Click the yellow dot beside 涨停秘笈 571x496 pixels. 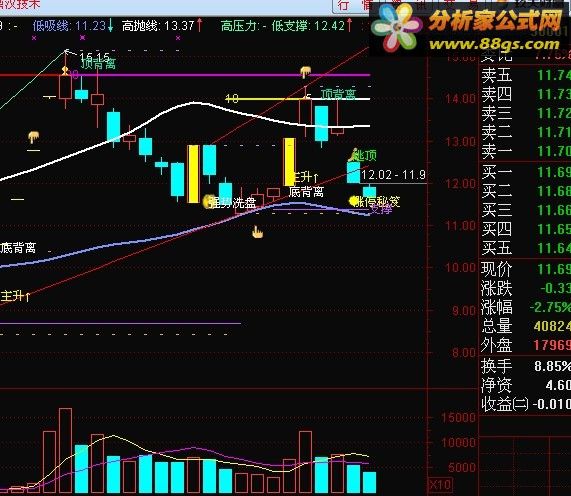tap(353, 201)
